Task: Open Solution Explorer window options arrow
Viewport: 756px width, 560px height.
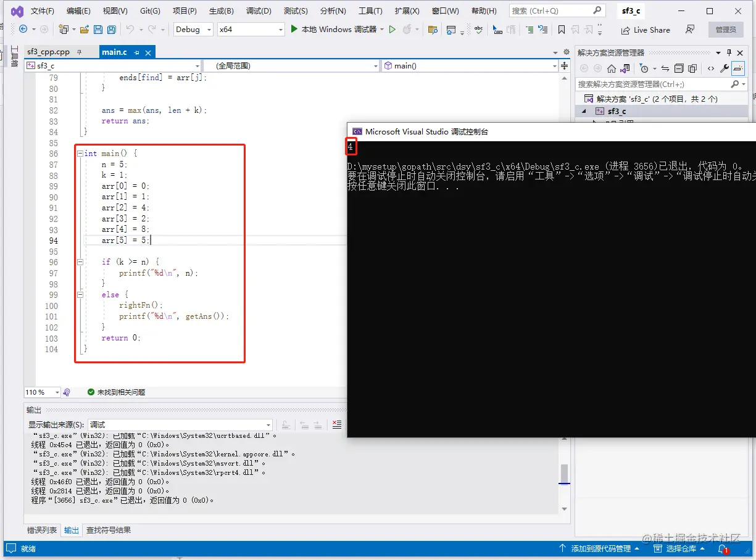Action: (718, 52)
